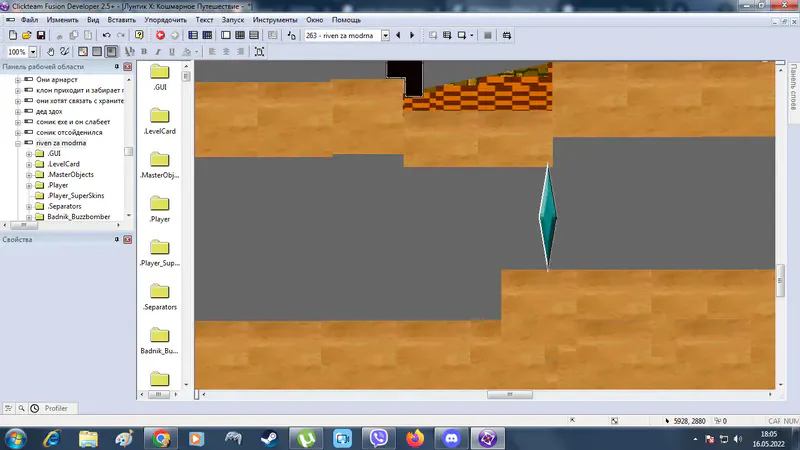Create a new application file
800x450 pixels.
tap(13, 35)
